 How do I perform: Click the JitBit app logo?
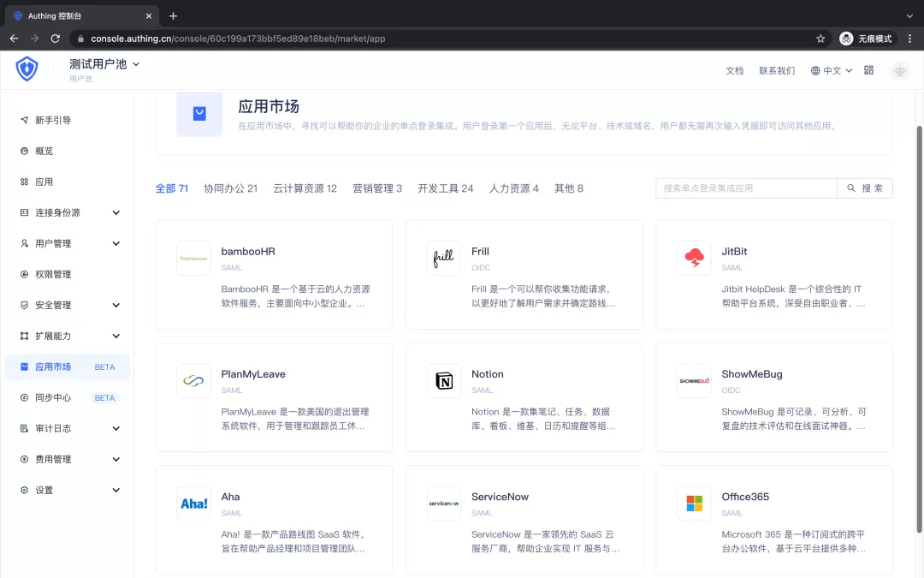tap(694, 258)
